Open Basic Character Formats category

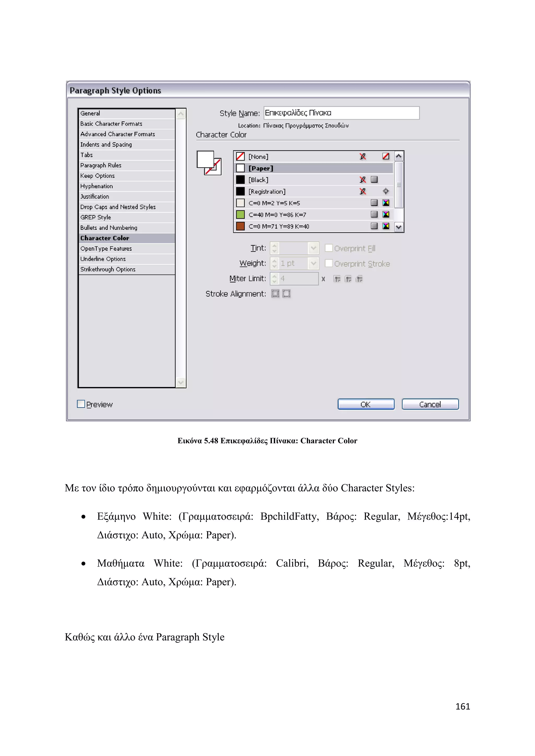[127, 124]
